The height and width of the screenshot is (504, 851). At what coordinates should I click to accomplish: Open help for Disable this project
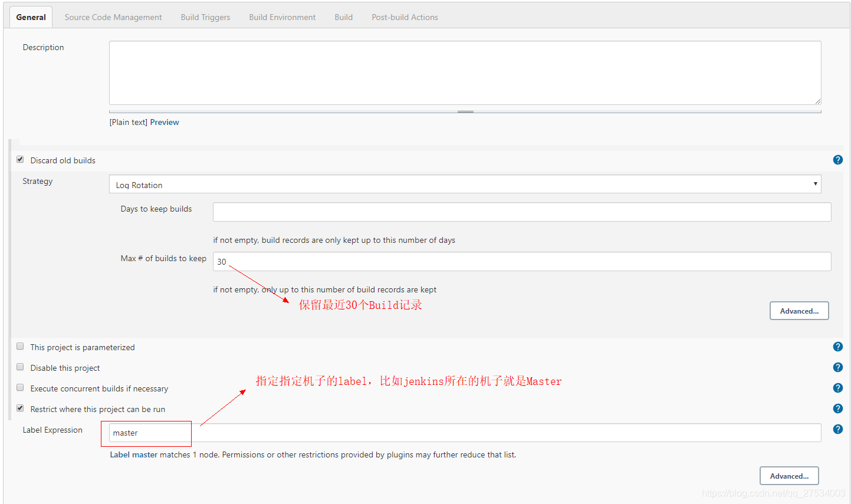tap(838, 367)
